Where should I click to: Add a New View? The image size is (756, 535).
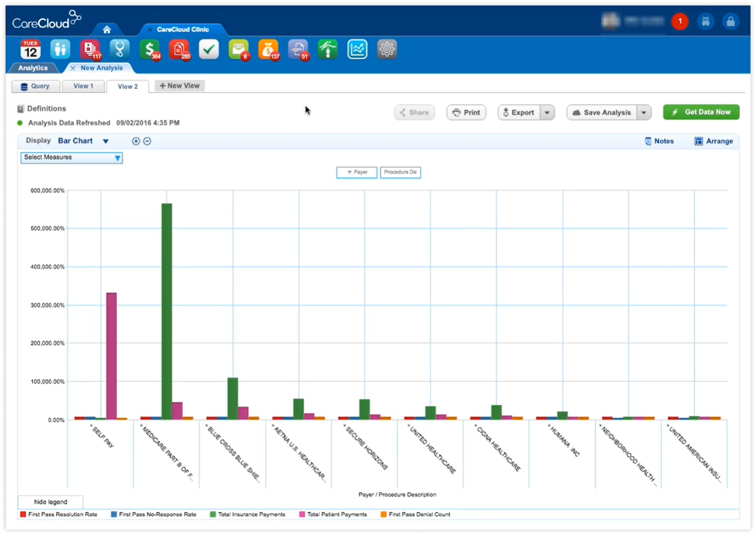pos(179,86)
